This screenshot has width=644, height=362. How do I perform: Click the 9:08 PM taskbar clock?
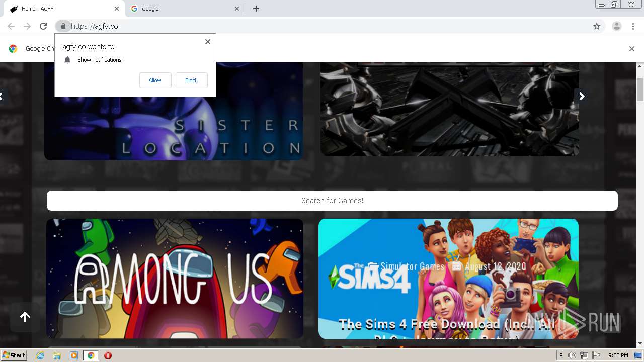coord(618,355)
